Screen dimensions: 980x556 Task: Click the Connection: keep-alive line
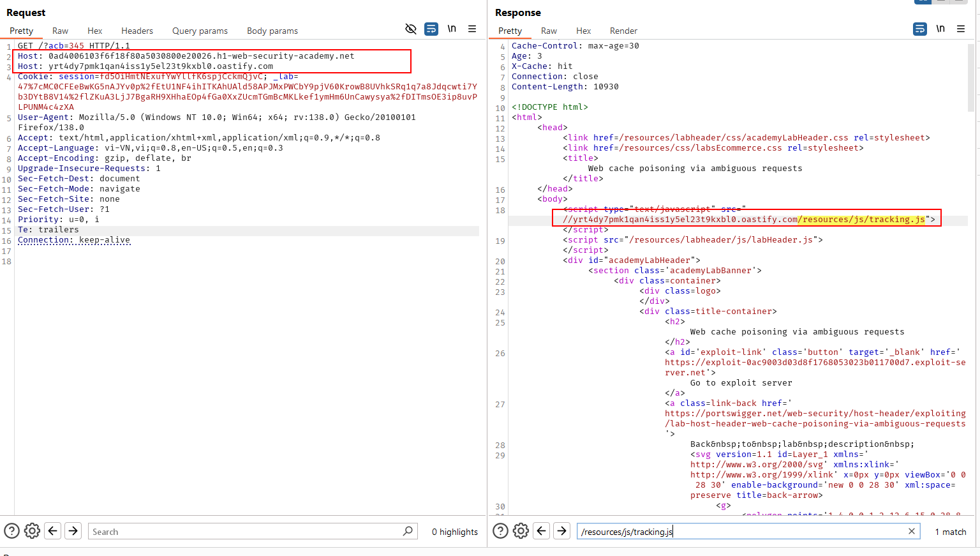[74, 240]
